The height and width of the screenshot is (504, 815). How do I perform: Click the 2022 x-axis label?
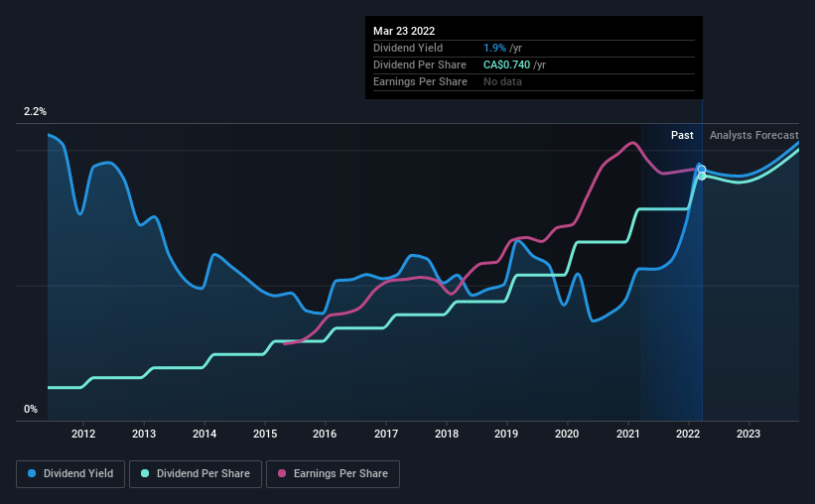point(688,434)
